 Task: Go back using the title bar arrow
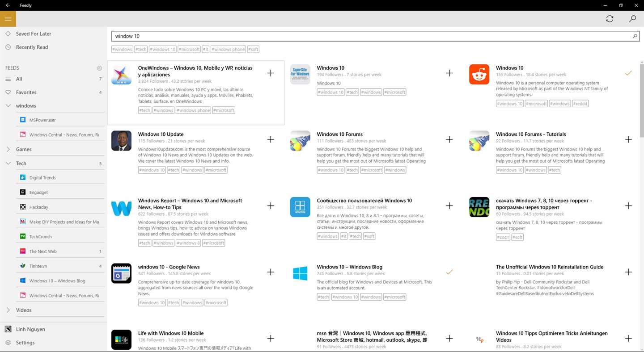click(8, 5)
